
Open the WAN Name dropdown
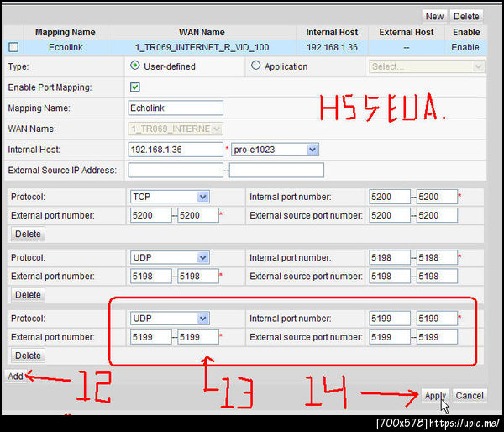pyautogui.click(x=176, y=129)
